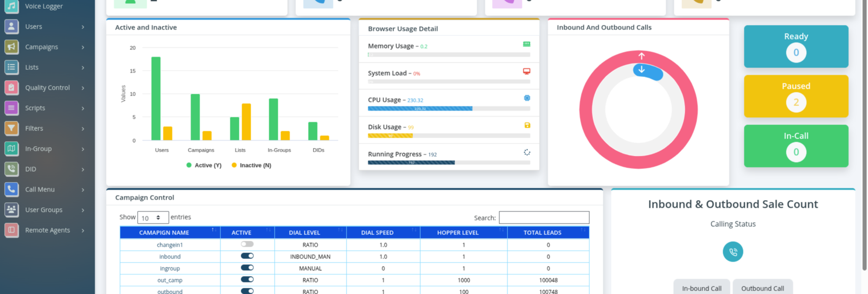868x294 pixels.
Task: Click the In-bound Call button
Action: (x=701, y=288)
